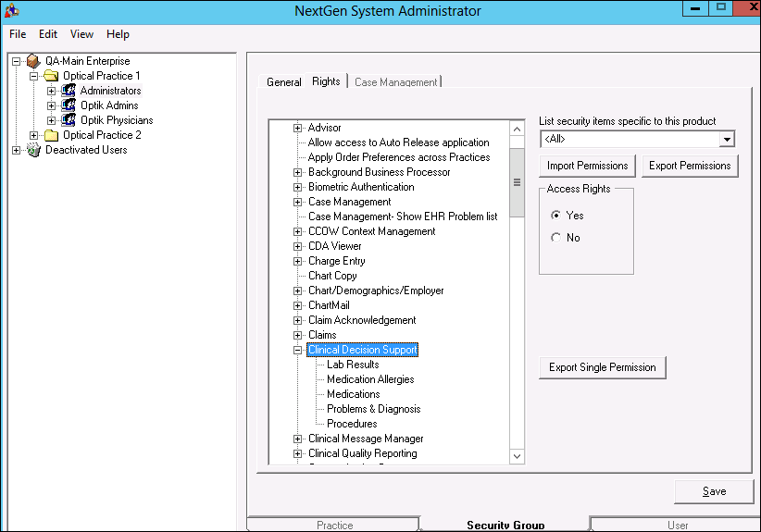
Task: Collapse the Optical Practice 1 node
Action: coord(33,76)
